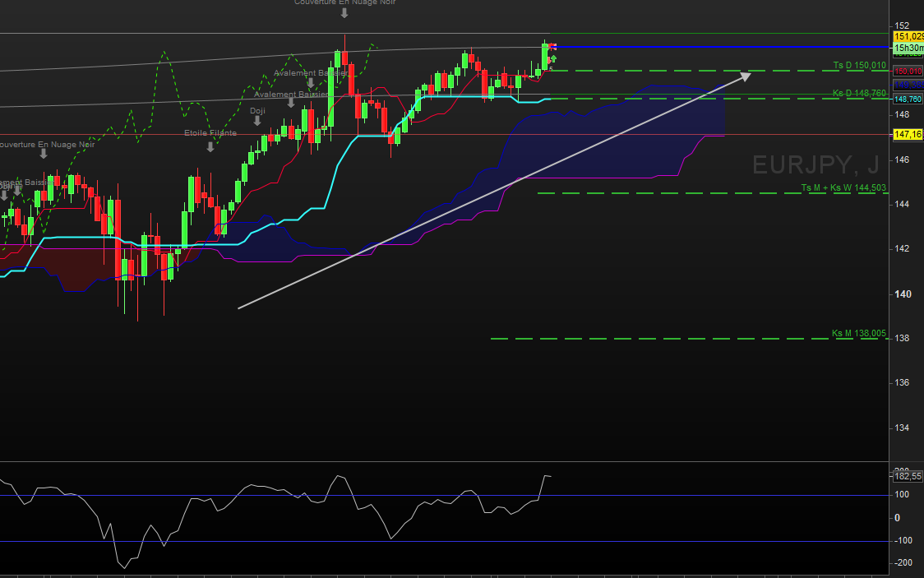This screenshot has width=924, height=578.
Task: Click the arrow under the upper Avalement Baissier label
Action: (x=310, y=83)
